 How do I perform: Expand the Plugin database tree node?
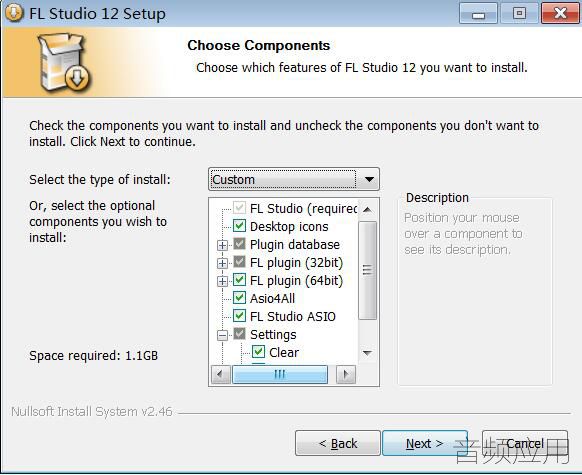tap(222, 245)
